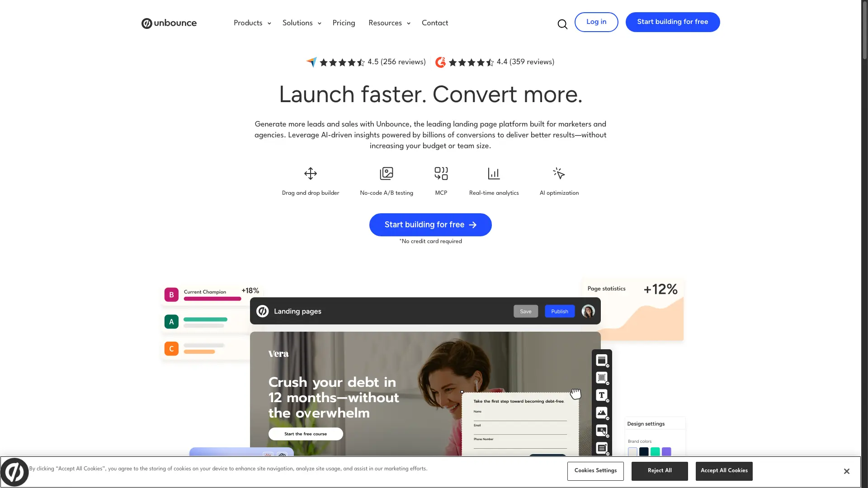
Task: Close the cookie consent banner
Action: coord(847,471)
